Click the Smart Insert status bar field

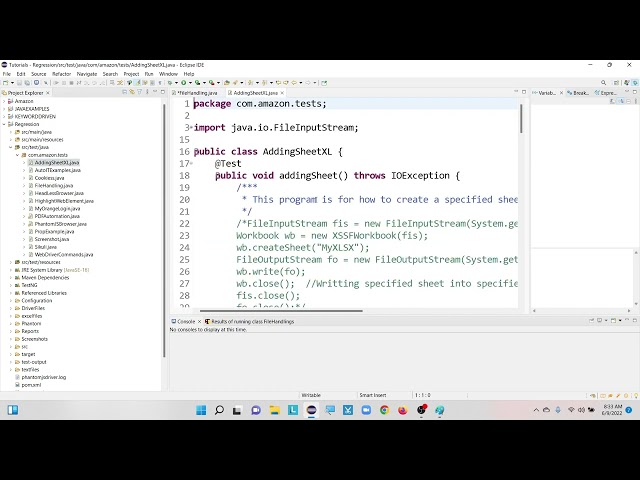coord(373,396)
